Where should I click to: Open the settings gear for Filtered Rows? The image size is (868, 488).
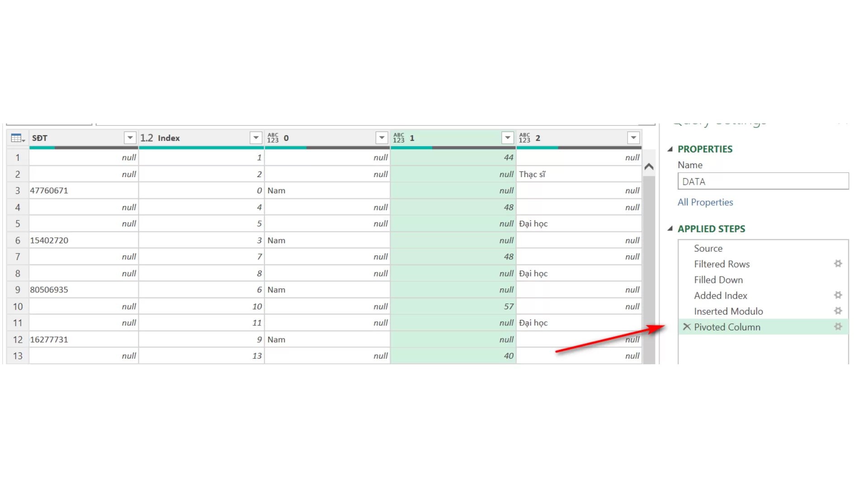pyautogui.click(x=839, y=263)
